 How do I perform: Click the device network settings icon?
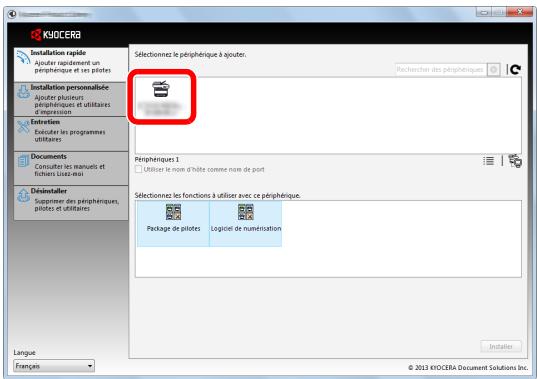point(515,161)
